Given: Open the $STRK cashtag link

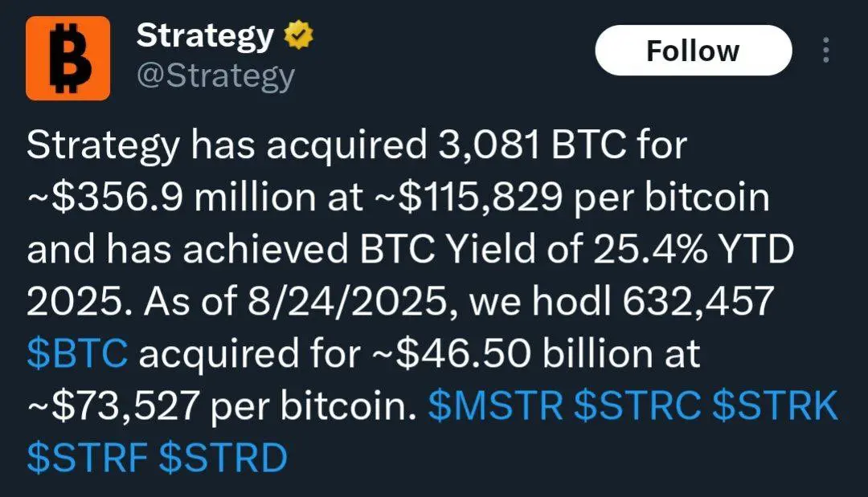Looking at the screenshot, I should [775, 405].
